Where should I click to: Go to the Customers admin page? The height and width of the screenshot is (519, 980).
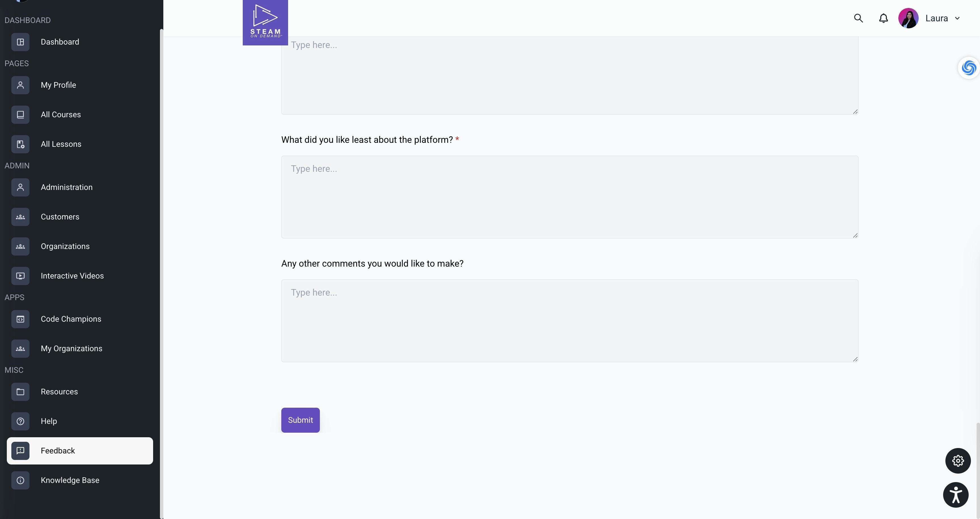pos(60,217)
